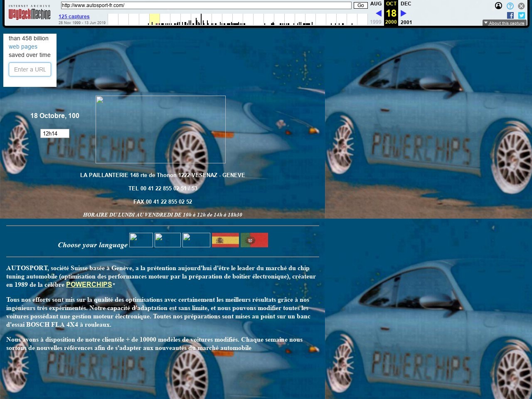Select the Portuguese flag language
Screen dimensions: 532x399
(254, 240)
